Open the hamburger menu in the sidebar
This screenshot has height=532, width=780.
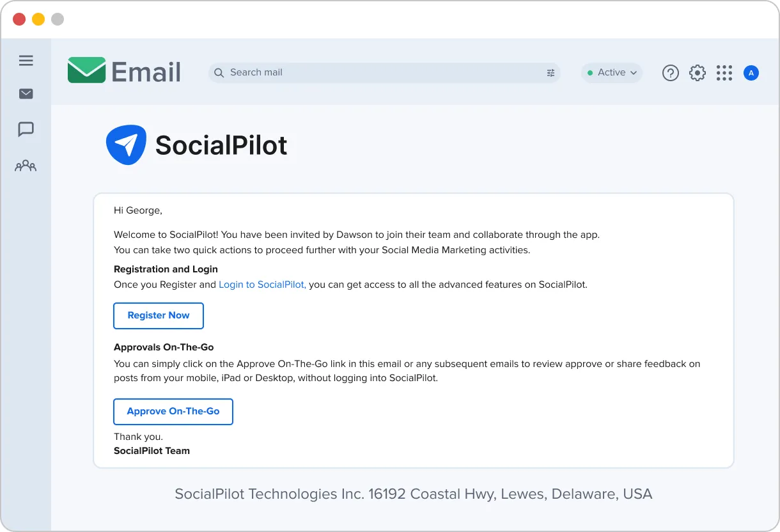point(26,61)
